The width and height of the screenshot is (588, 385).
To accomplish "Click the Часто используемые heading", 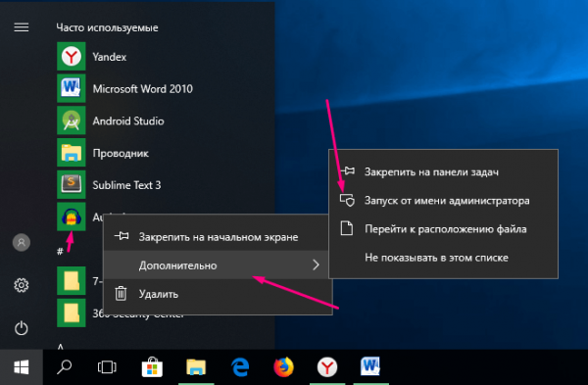I will pyautogui.click(x=107, y=27).
